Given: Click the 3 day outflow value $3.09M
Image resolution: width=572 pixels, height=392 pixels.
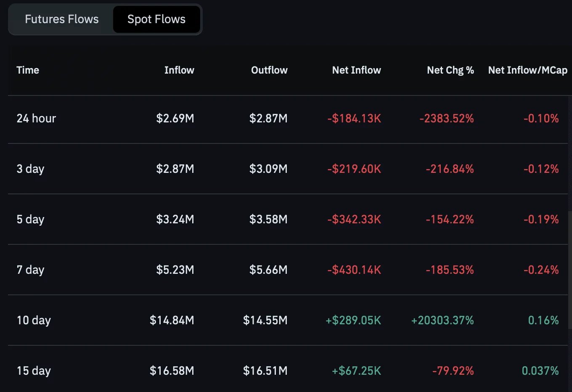Looking at the screenshot, I should tap(268, 169).
